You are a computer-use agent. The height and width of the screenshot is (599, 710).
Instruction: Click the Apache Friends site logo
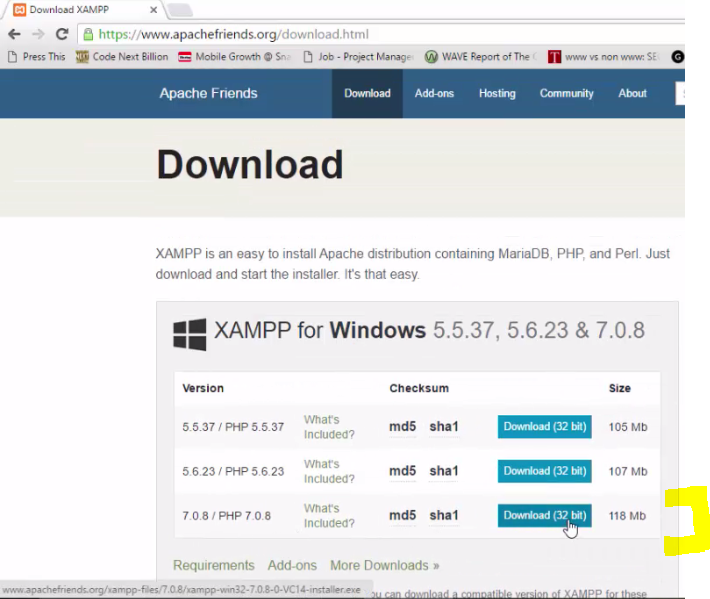(x=208, y=93)
